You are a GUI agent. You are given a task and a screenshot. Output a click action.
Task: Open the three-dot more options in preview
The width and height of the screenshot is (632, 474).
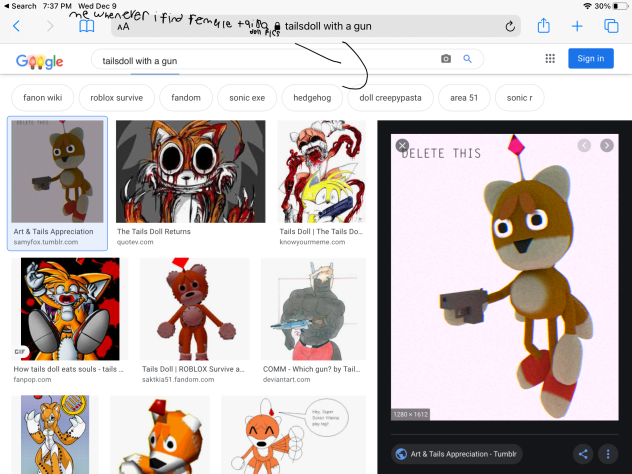coord(610,453)
